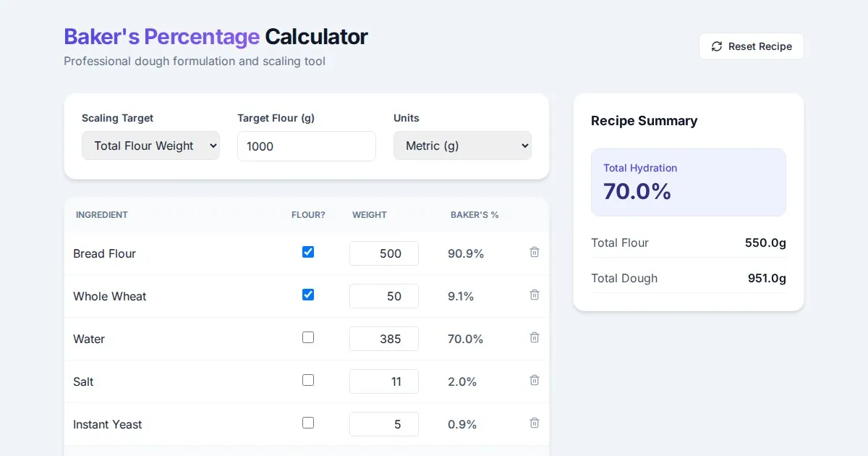This screenshot has height=456, width=868.
Task: Open the Scaling Target dropdown
Action: click(150, 145)
